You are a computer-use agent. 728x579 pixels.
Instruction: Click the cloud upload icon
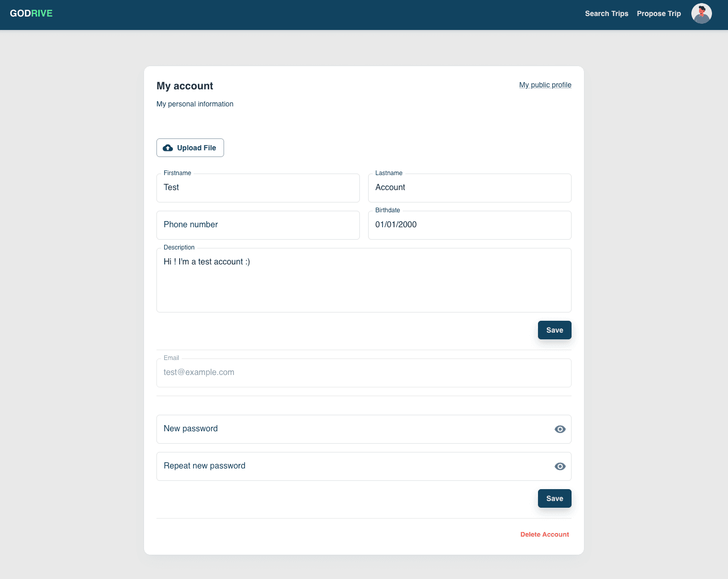168,148
